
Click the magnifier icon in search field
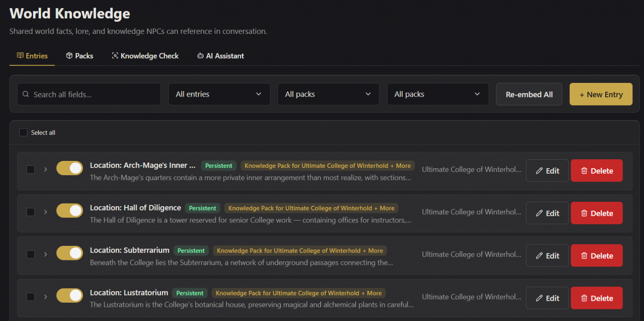(26, 94)
